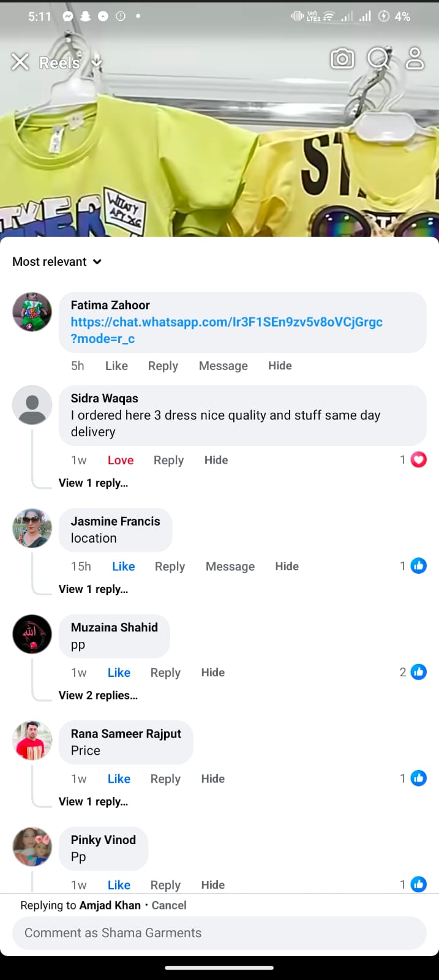Image resolution: width=439 pixels, height=980 pixels.
Task: Tap thumbs-up reaction icon on Muzaina Shahid comment
Action: [419, 672]
